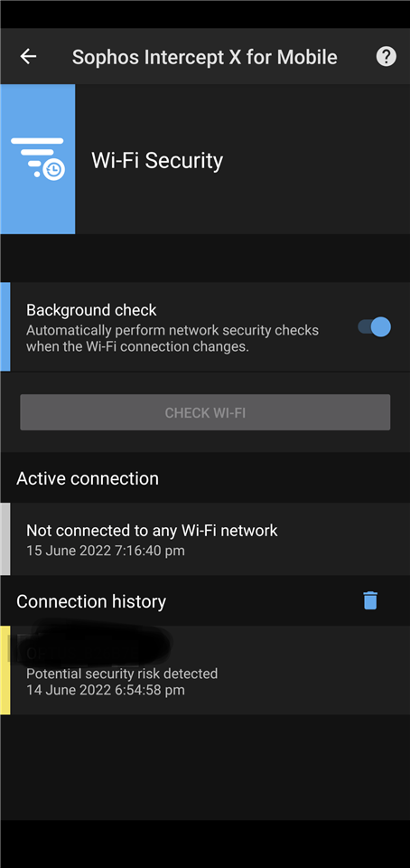
Task: Tap the CHECK WI-FI button
Action: (205, 412)
